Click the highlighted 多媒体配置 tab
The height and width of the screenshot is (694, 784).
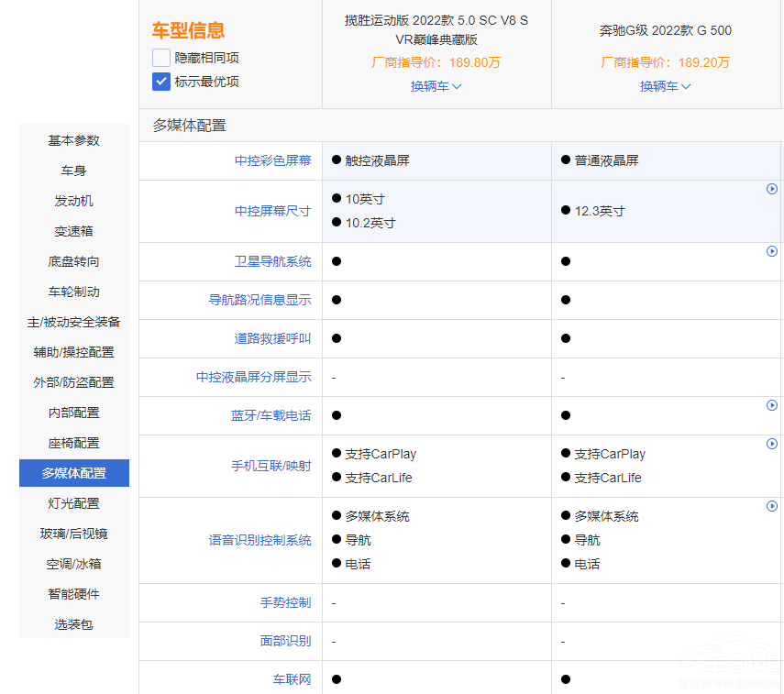tap(73, 473)
